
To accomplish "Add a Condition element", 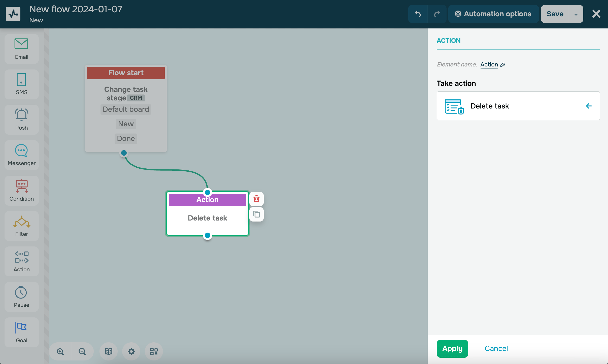I will [21, 191].
